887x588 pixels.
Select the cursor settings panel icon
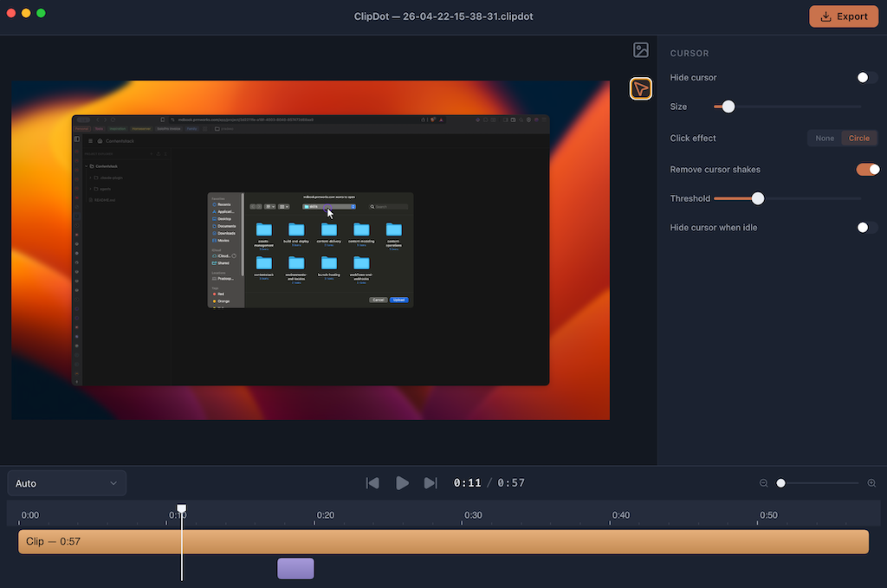(641, 88)
